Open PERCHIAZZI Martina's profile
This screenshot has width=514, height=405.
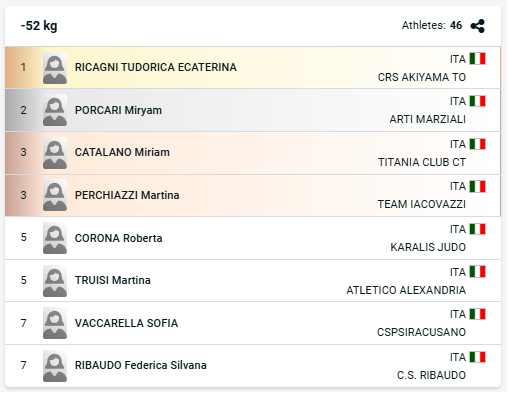(127, 195)
